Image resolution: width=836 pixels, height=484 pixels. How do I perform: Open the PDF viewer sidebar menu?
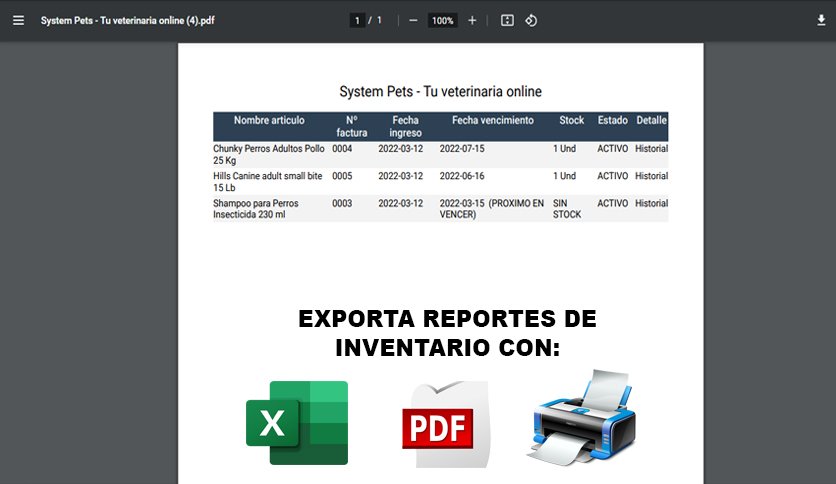click(18, 20)
